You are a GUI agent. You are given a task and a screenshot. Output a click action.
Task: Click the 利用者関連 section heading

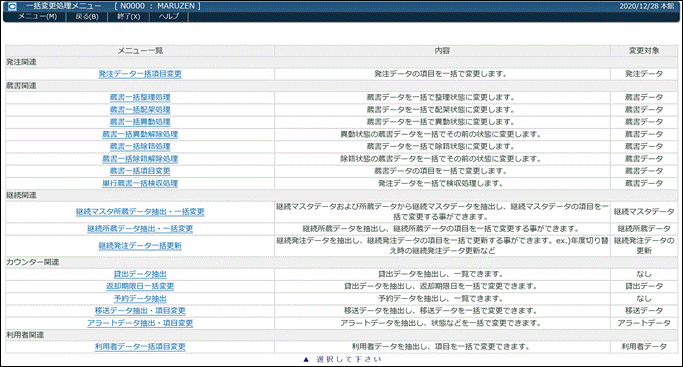click(25, 335)
